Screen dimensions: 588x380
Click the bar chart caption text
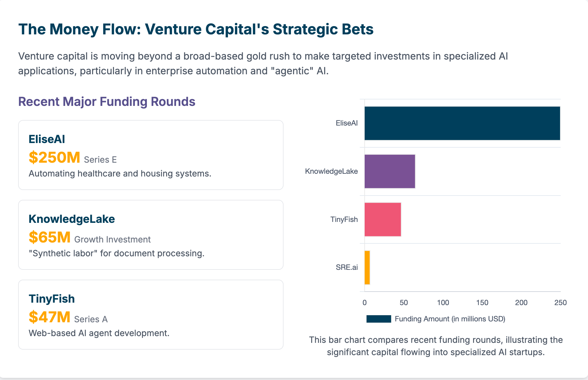tap(436, 346)
